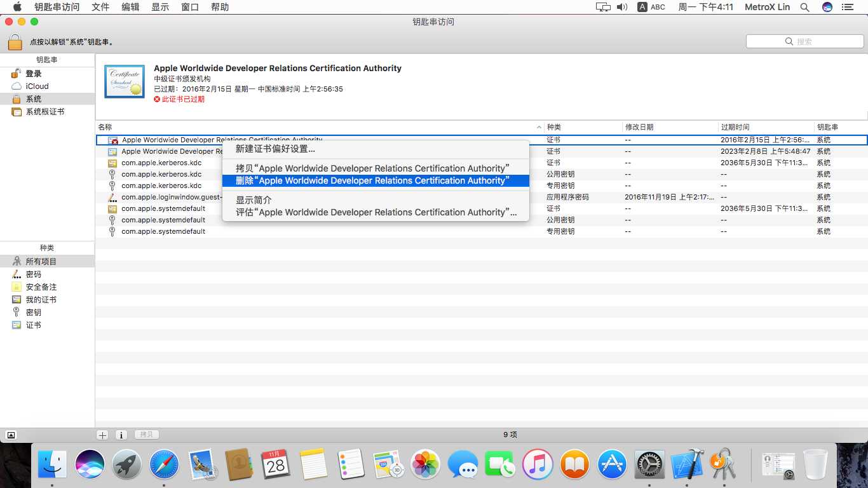Image resolution: width=868 pixels, height=488 pixels.
Task: Toggle the sidebar view icon at bottom-left
Action: pos(11,435)
